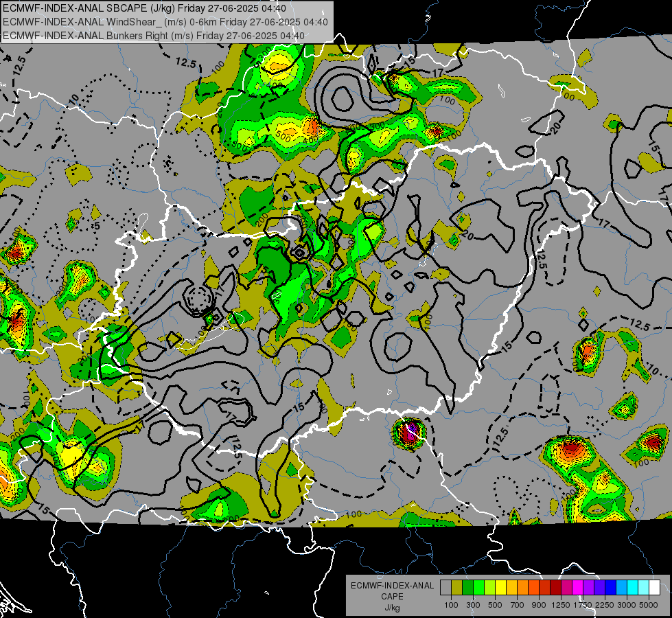
Task: Click legend label 100 under color bar
Action: pos(451,605)
